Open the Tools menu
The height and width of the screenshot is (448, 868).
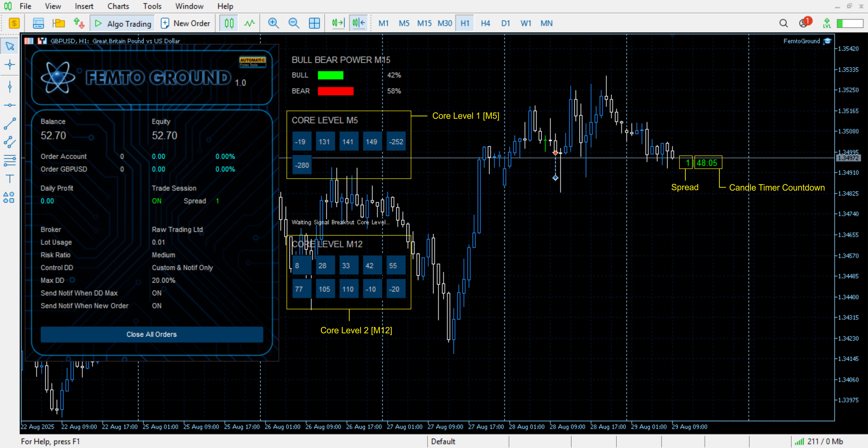(152, 6)
